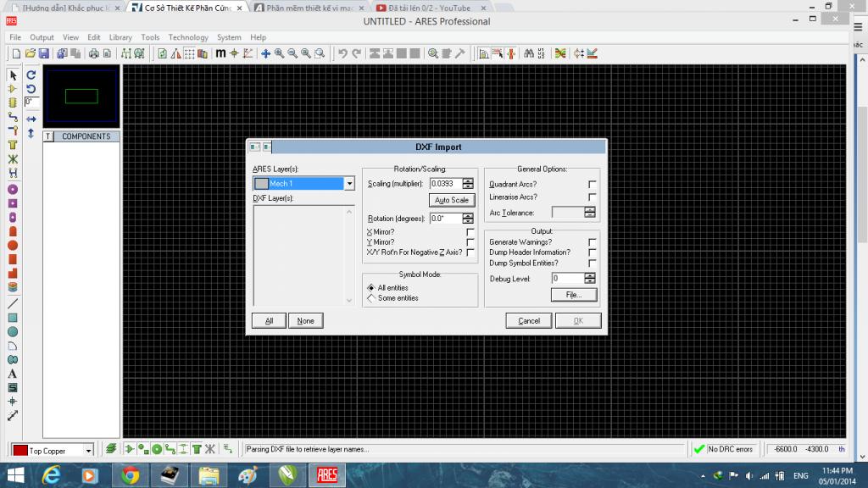Check X/Y Rot'n For Negative Z Axis

point(470,252)
